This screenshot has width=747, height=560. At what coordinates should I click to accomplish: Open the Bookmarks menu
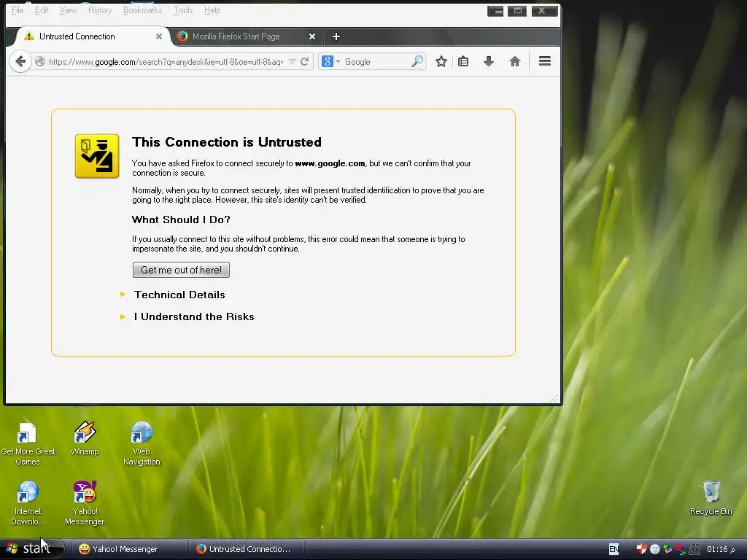click(x=142, y=10)
